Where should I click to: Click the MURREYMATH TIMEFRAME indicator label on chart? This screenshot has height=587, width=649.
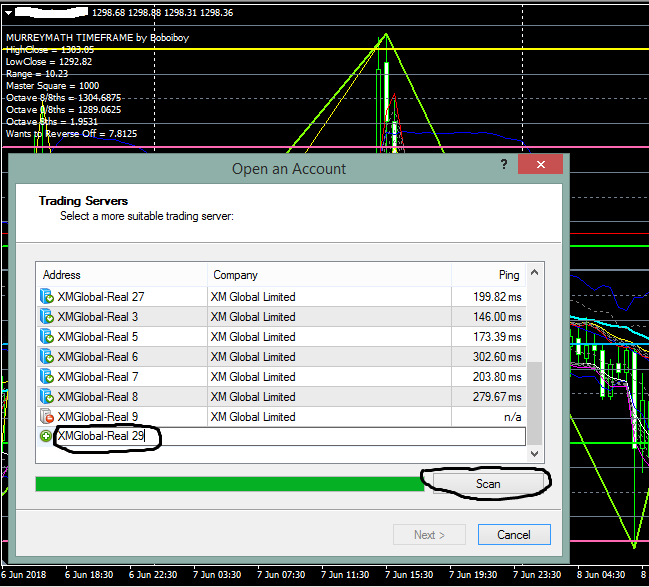click(x=97, y=38)
